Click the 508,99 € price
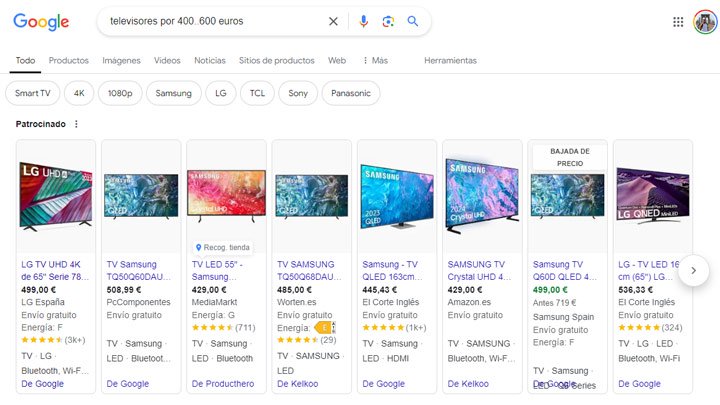The height and width of the screenshot is (405, 720). tap(124, 290)
